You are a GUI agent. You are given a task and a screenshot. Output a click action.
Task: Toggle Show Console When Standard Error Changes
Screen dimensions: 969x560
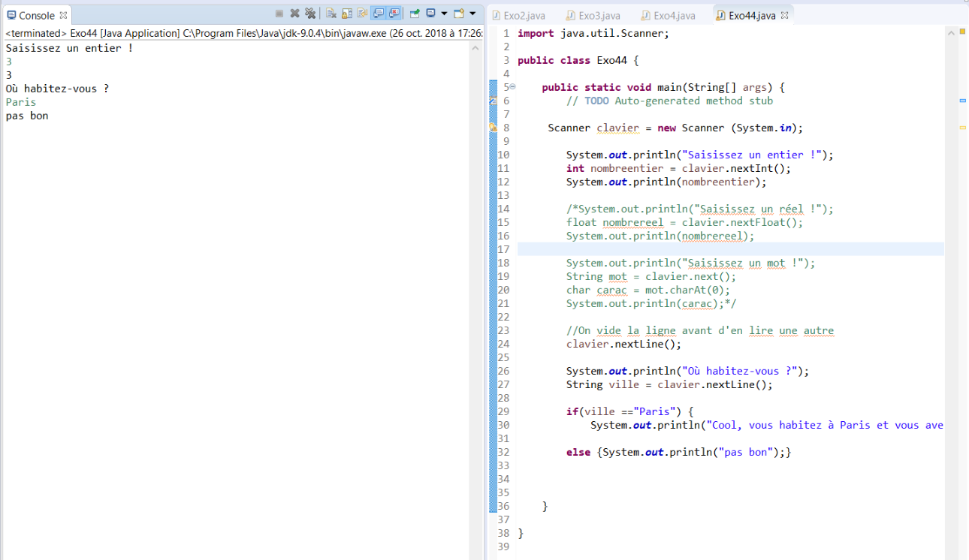pos(394,14)
